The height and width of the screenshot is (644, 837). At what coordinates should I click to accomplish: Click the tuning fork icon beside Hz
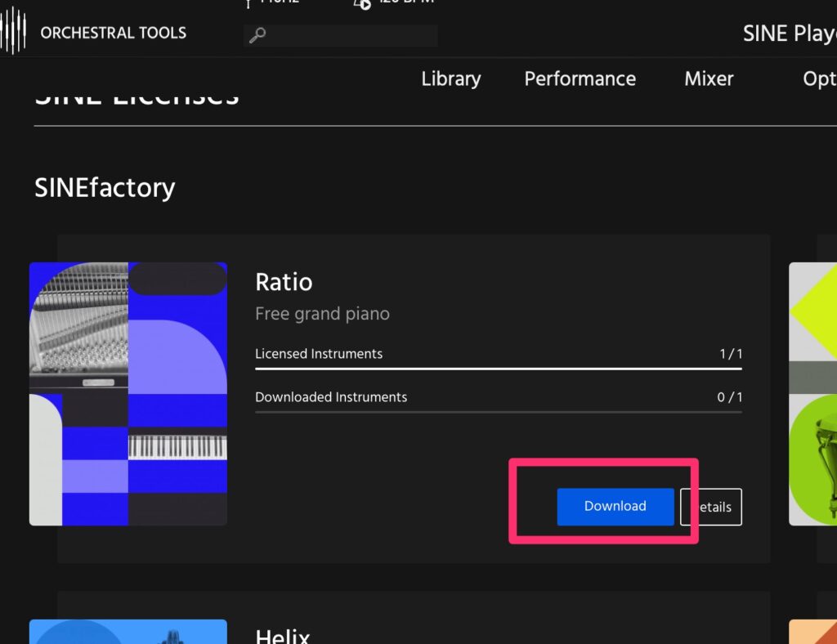[248, 3]
